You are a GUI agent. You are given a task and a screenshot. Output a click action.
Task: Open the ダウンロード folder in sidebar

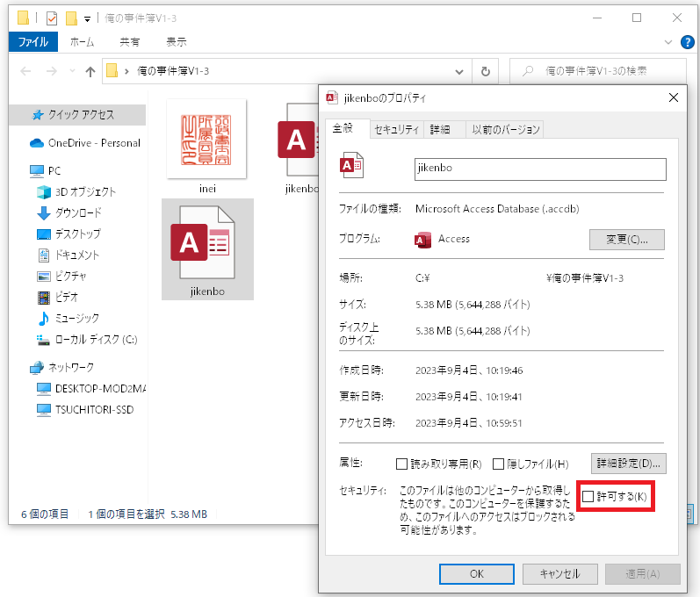(77, 212)
